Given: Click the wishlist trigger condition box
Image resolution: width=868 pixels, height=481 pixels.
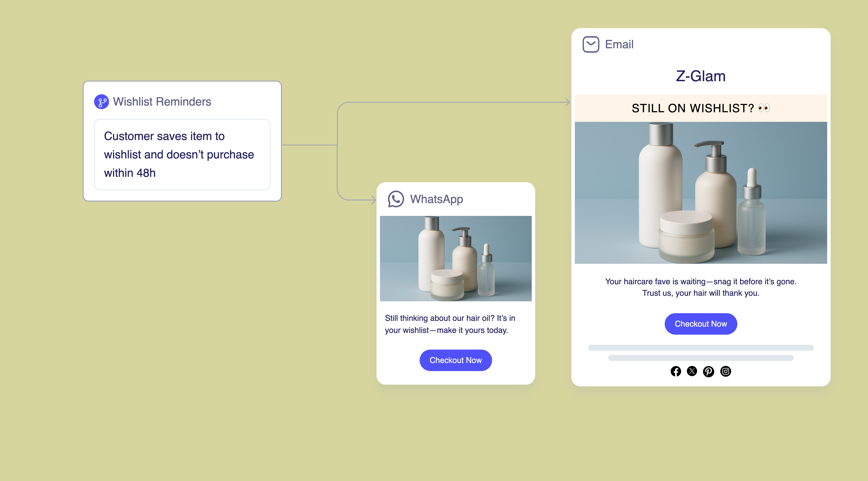Looking at the screenshot, I should point(182,155).
